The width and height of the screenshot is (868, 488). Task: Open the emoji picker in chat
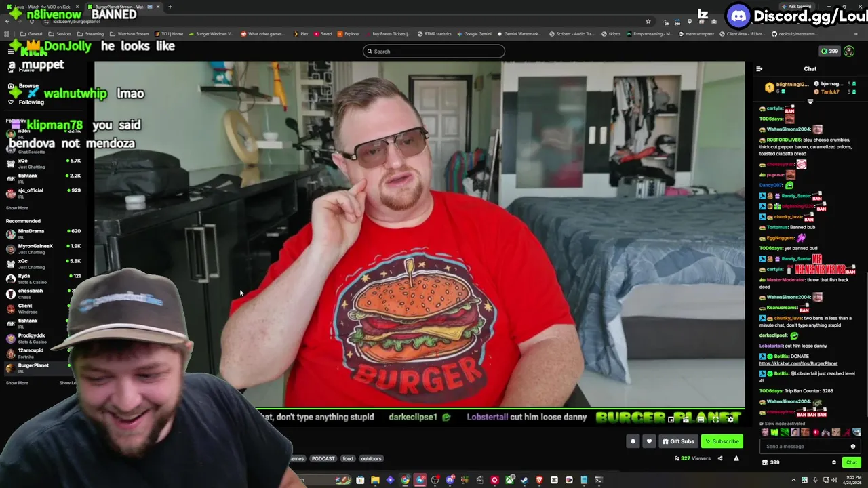[x=853, y=446]
